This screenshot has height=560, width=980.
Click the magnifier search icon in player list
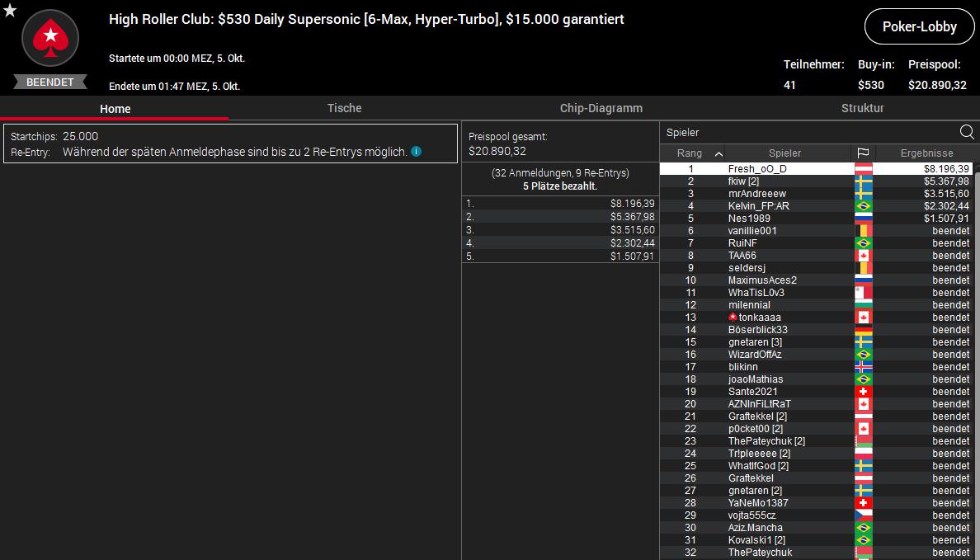coord(967,132)
